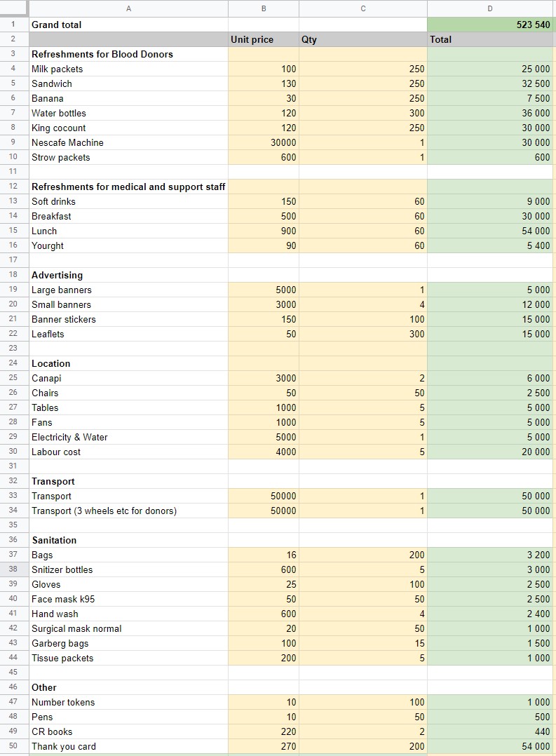Click Nescafe Machine unit price 30000

pos(264,143)
